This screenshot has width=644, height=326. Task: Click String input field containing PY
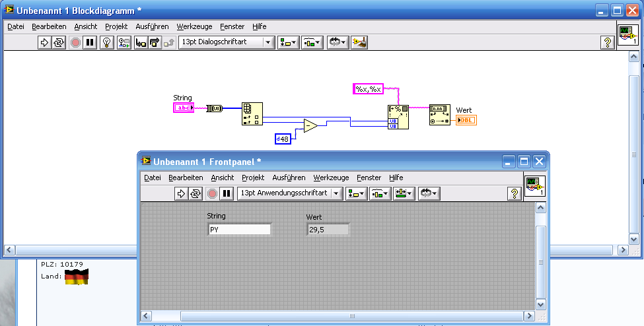(x=240, y=230)
